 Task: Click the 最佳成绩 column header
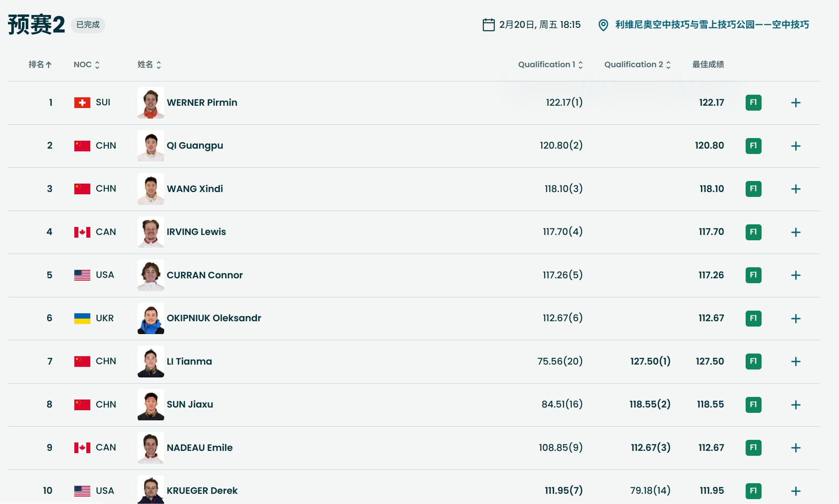coord(708,65)
